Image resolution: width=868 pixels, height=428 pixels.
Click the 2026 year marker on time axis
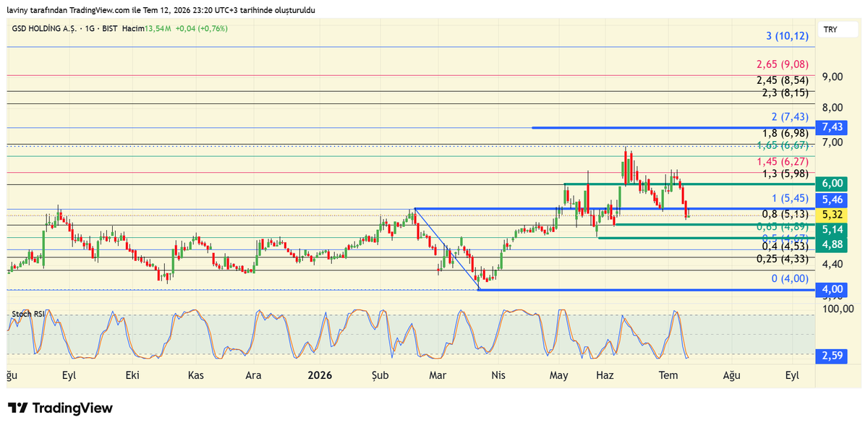(319, 375)
